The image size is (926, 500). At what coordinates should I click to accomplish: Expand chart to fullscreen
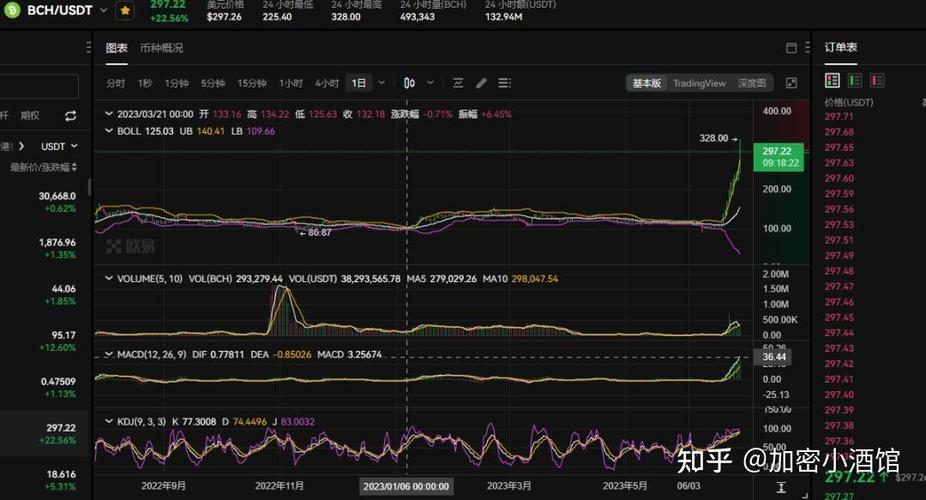792,83
